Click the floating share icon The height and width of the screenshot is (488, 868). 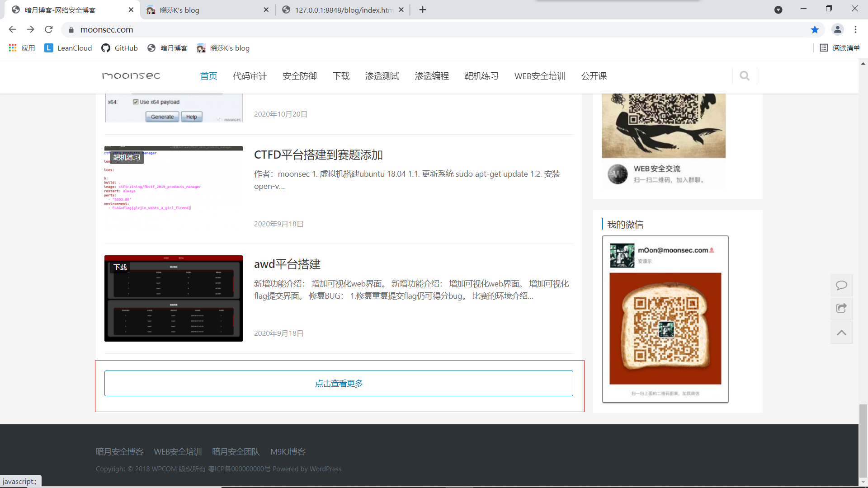click(841, 308)
